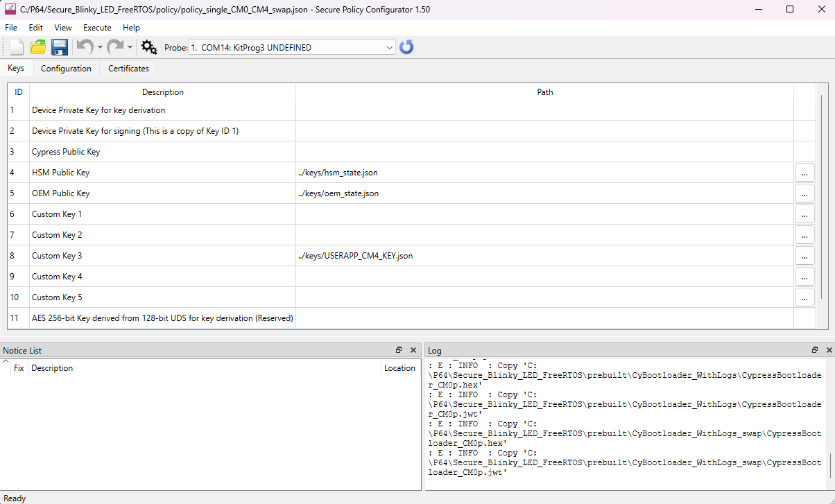Image resolution: width=835 pixels, height=504 pixels.
Task: Click the empty path field for Custom Key 1
Action: (544, 214)
